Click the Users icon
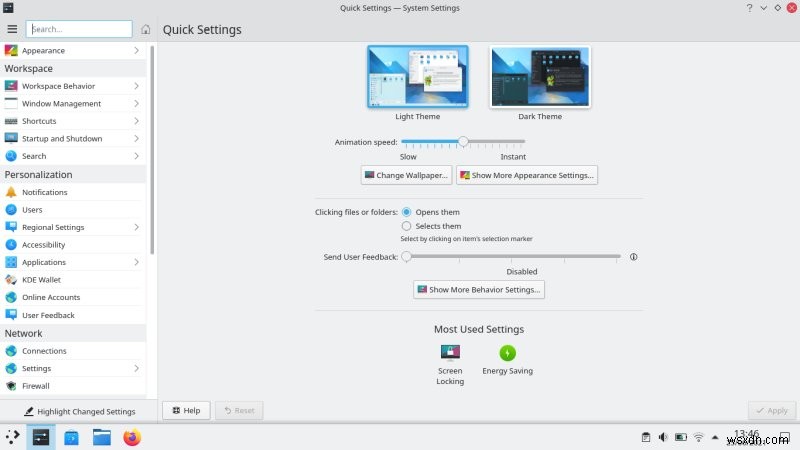 point(11,210)
